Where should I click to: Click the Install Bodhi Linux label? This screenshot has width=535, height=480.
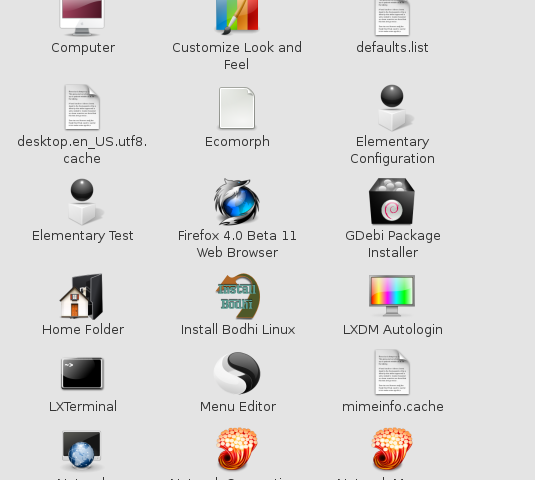coord(238,330)
